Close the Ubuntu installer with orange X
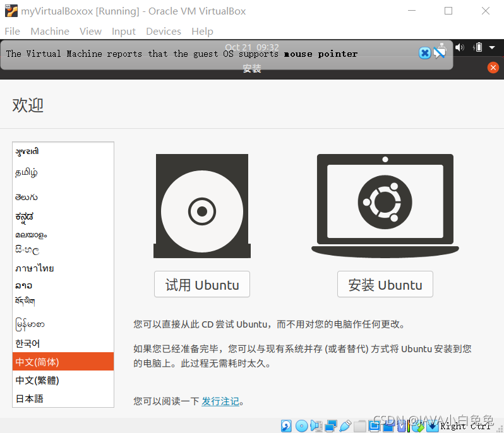Image resolution: width=504 pixels, height=433 pixels. (493, 68)
